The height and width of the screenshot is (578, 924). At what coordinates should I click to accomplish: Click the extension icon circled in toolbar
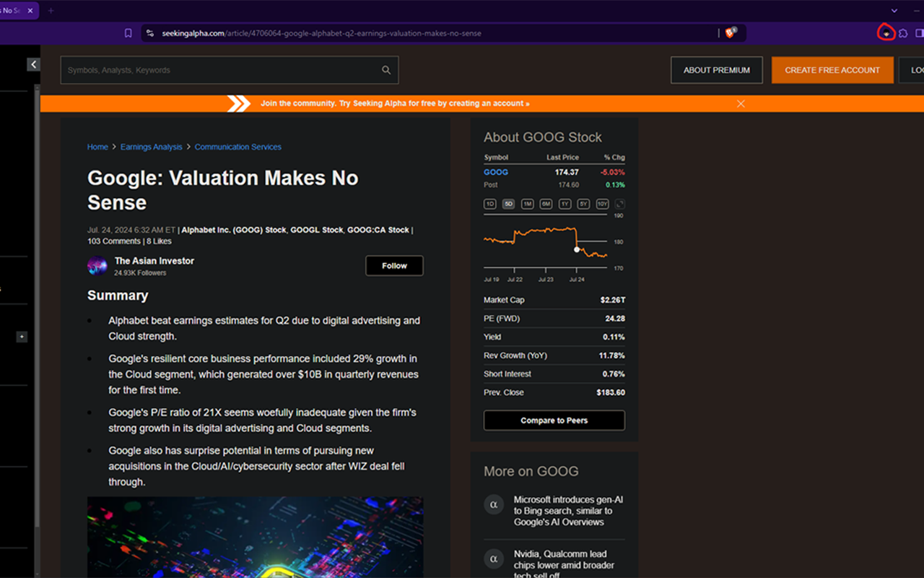886,33
